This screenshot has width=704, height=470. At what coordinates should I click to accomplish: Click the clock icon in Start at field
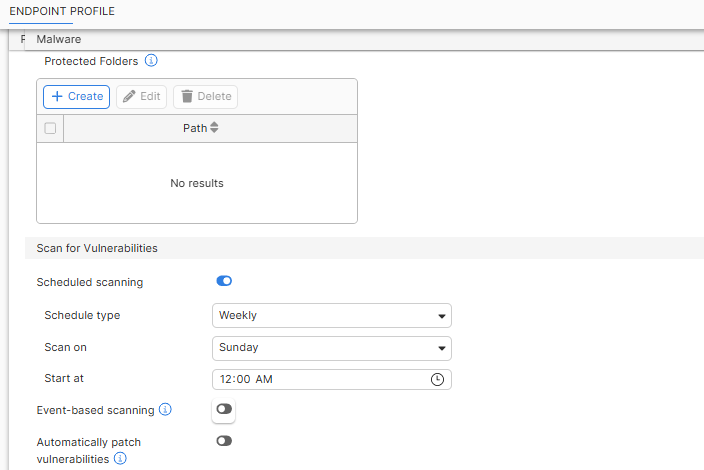tap(437, 380)
